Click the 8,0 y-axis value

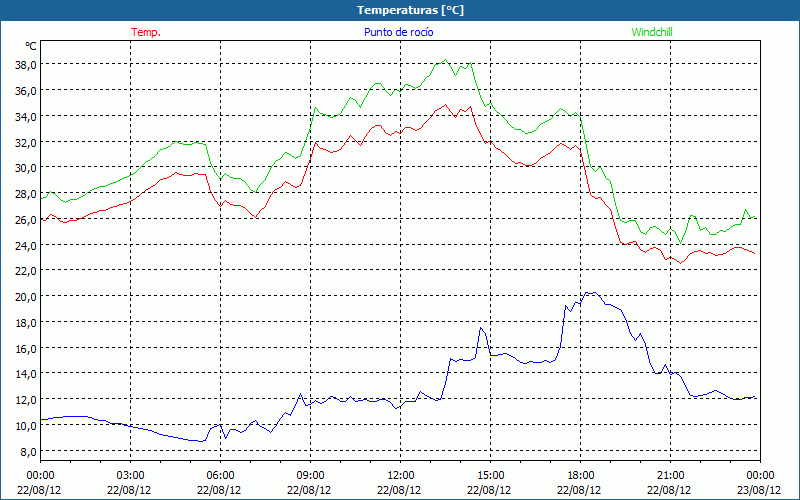tap(28, 451)
